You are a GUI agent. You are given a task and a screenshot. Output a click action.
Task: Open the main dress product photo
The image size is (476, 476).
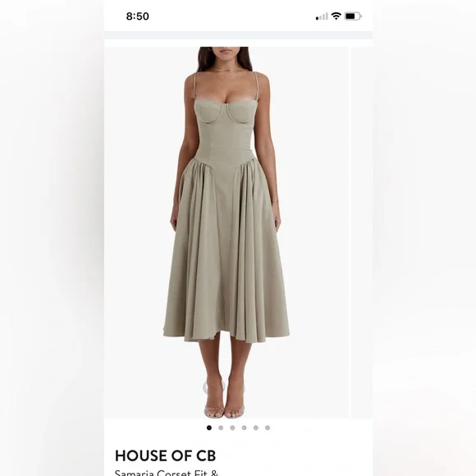click(x=227, y=232)
